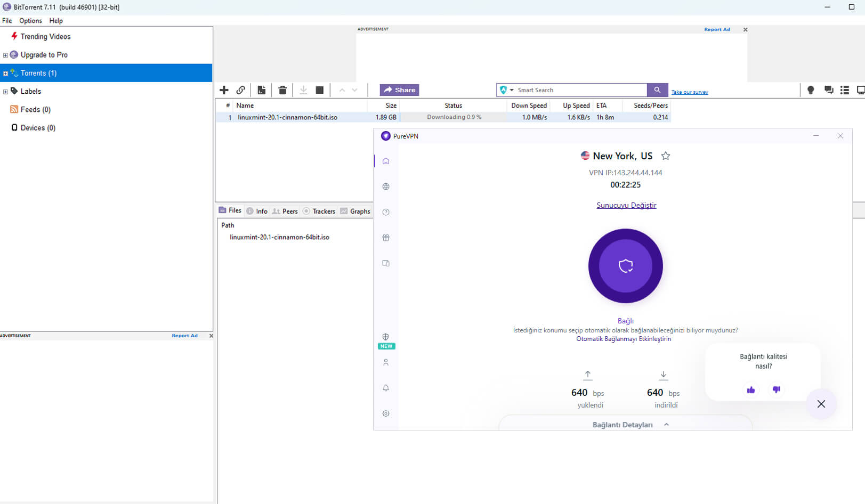
Task: Switch to the Graphs tab
Action: point(355,211)
